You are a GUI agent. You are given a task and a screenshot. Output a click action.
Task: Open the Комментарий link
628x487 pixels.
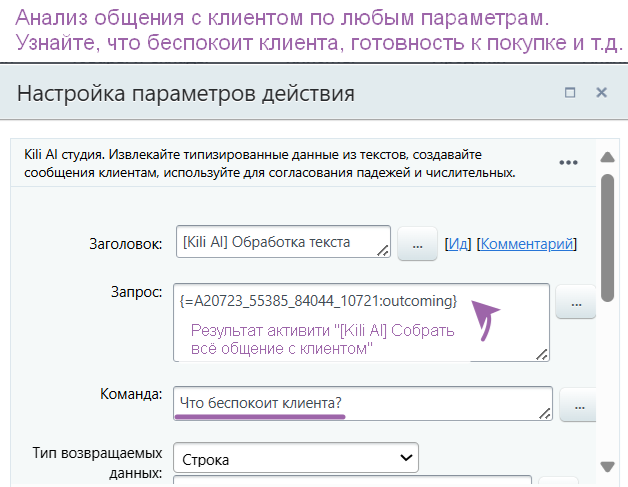point(526,243)
